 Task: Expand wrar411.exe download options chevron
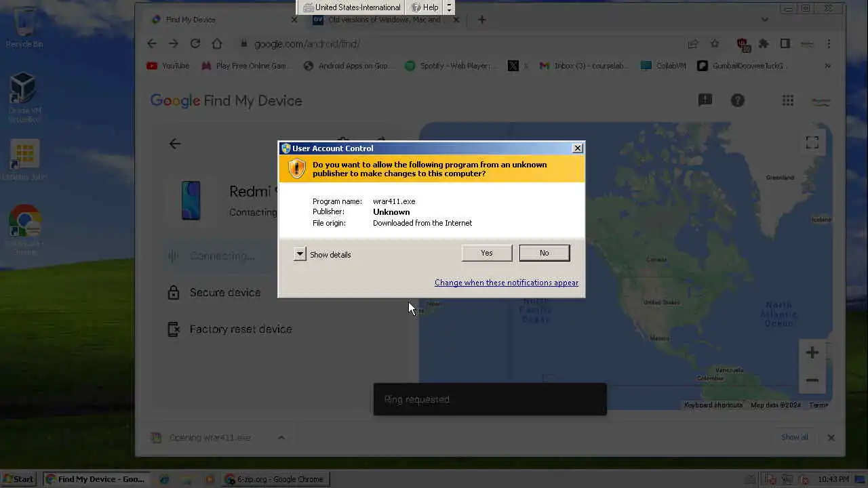281,438
